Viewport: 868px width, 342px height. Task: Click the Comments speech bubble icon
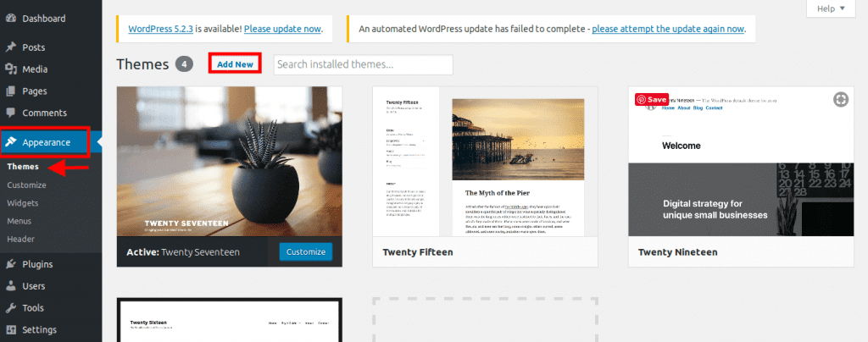[x=10, y=113]
